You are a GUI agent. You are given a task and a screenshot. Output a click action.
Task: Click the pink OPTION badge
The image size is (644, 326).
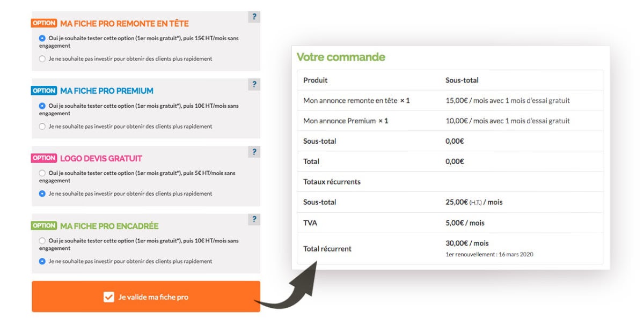pos(43,158)
